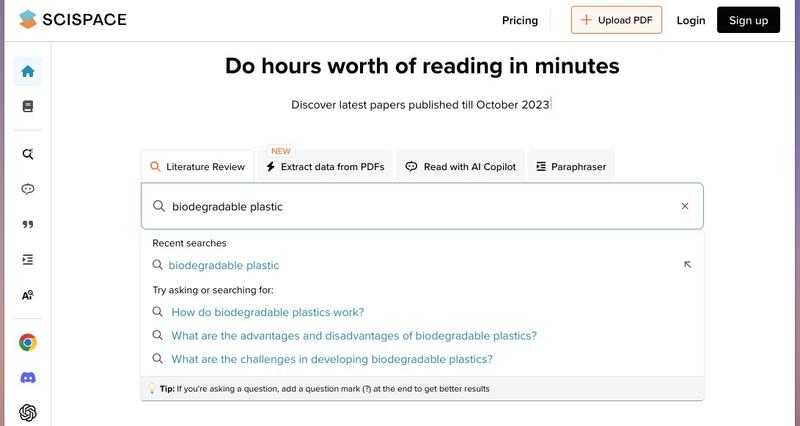
Task: Click the biodegradable plastic search input field
Action: pos(420,207)
